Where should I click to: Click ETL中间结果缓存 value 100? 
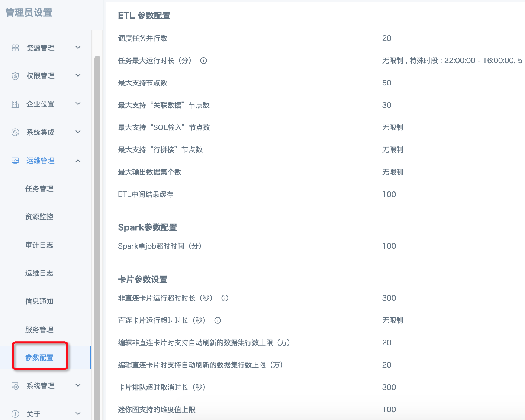click(x=389, y=194)
